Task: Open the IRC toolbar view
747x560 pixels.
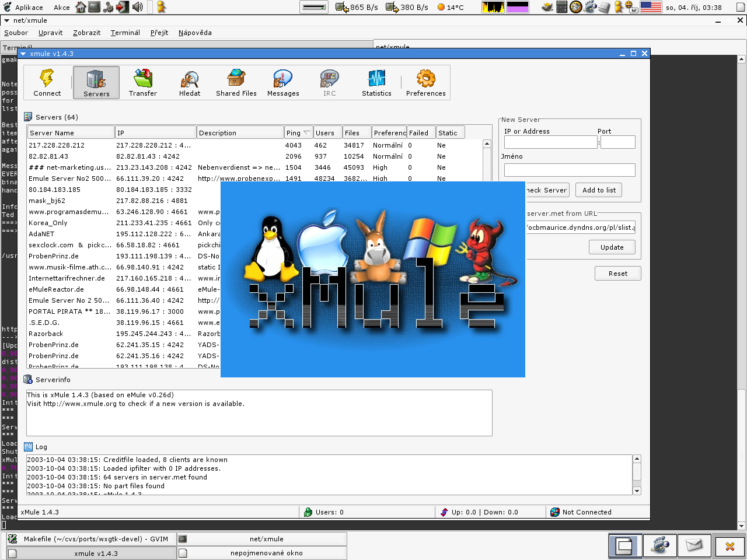Action: (x=330, y=82)
